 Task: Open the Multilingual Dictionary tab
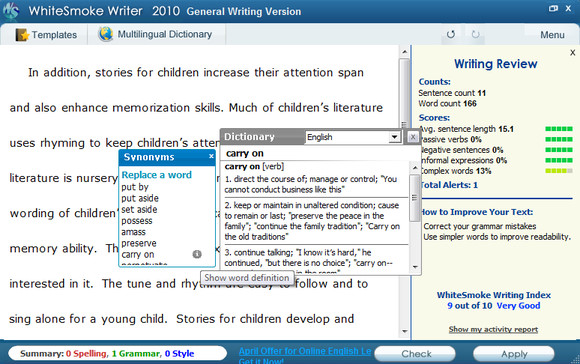[x=155, y=34]
